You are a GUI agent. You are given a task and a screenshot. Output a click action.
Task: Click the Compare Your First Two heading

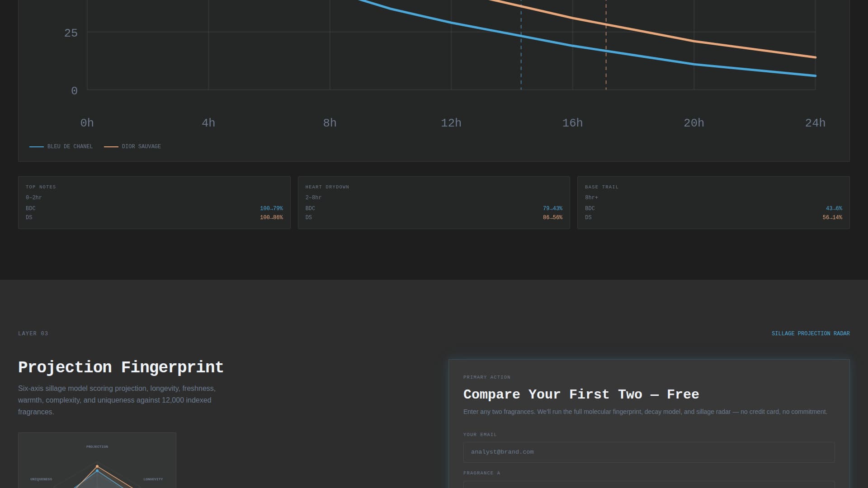pyautogui.click(x=581, y=394)
